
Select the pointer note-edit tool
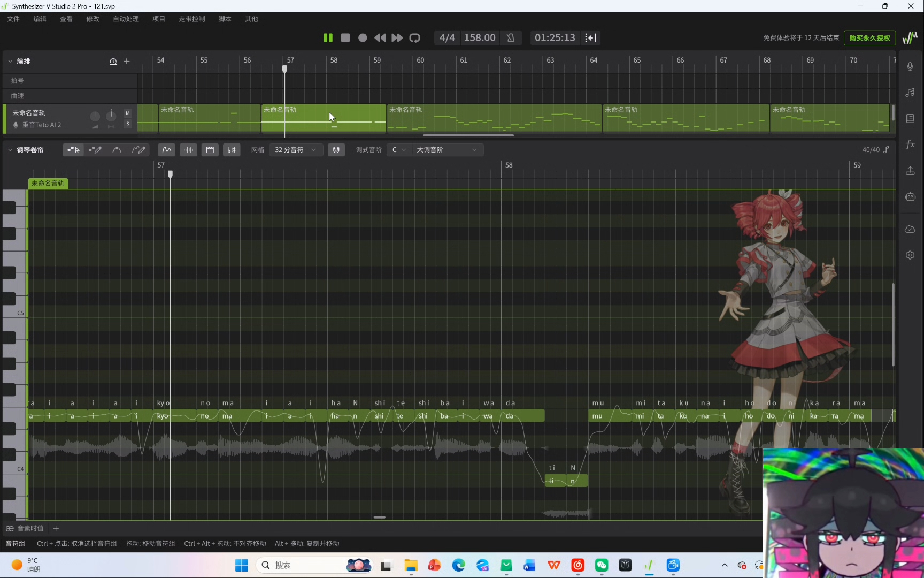(x=73, y=150)
